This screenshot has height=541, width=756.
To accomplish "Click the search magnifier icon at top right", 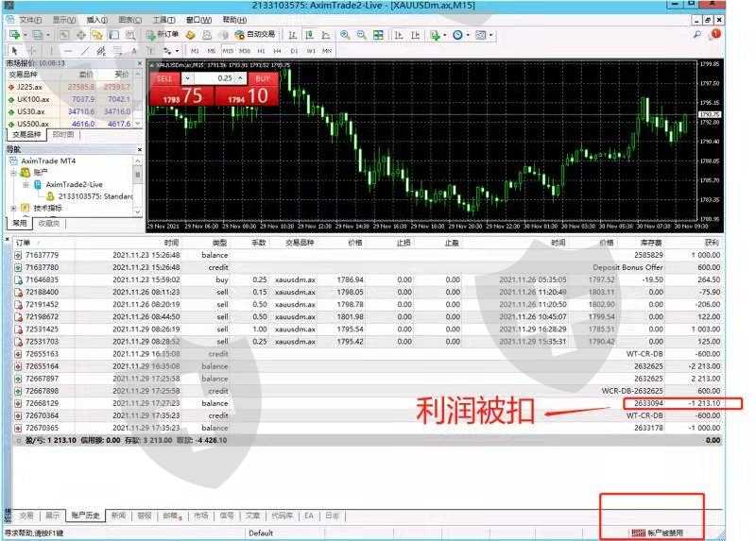I will pyautogui.click(x=697, y=35).
